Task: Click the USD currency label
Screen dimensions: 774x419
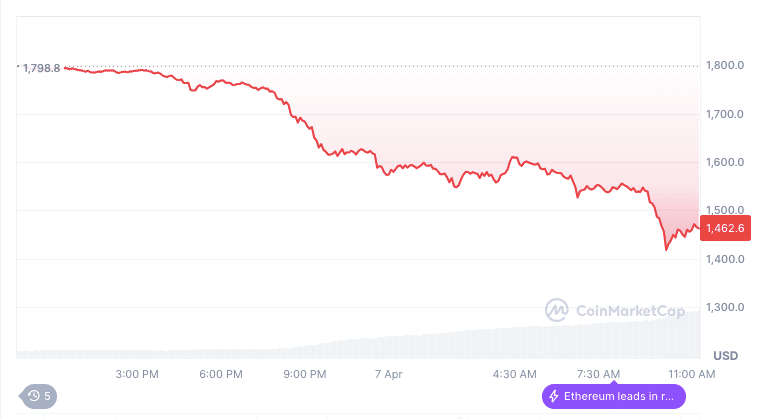Action: point(724,356)
